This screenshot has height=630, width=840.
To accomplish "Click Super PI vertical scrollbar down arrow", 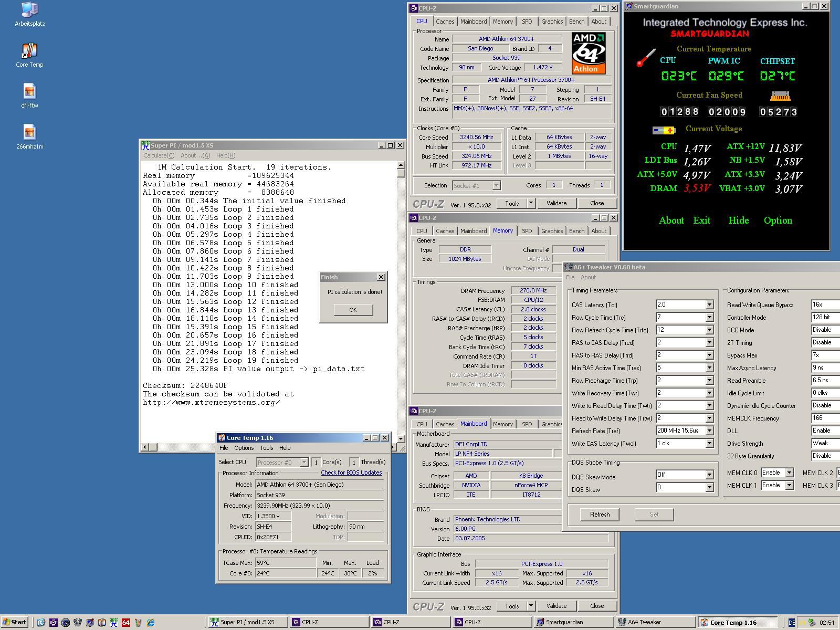I will tap(401, 438).
